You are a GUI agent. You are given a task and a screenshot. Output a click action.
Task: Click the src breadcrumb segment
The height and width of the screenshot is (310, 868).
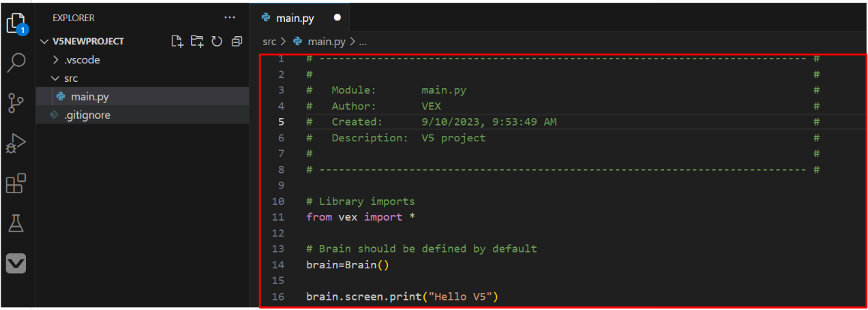pyautogui.click(x=269, y=42)
